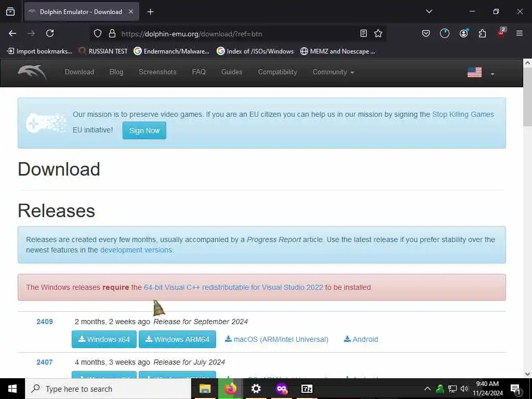The image size is (532, 399).
Task: Show tracking protection shield info
Action: (x=98, y=34)
